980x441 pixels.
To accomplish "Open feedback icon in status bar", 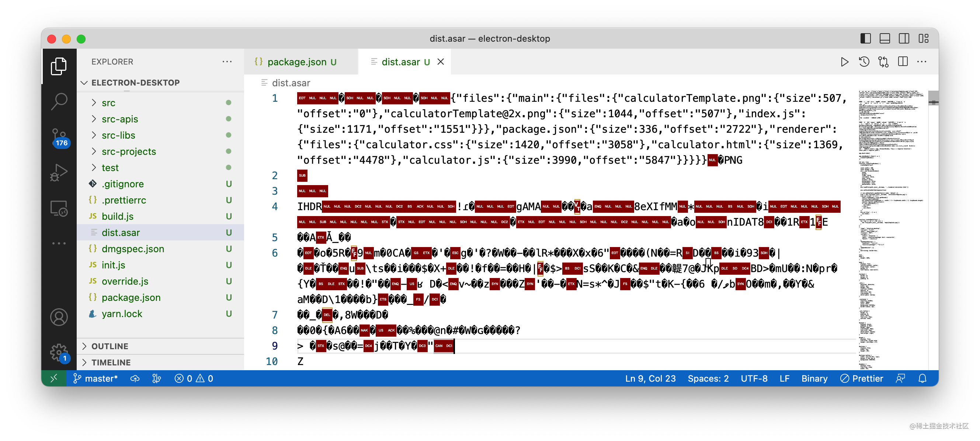I will (900, 378).
